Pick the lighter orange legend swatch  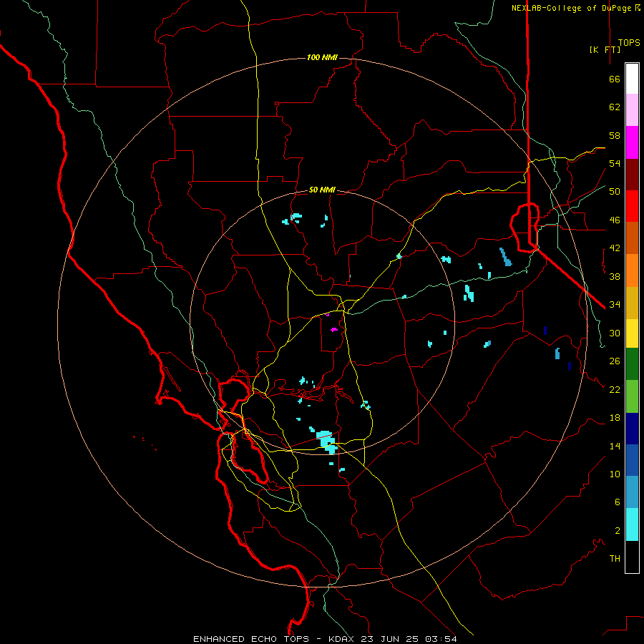click(632, 270)
